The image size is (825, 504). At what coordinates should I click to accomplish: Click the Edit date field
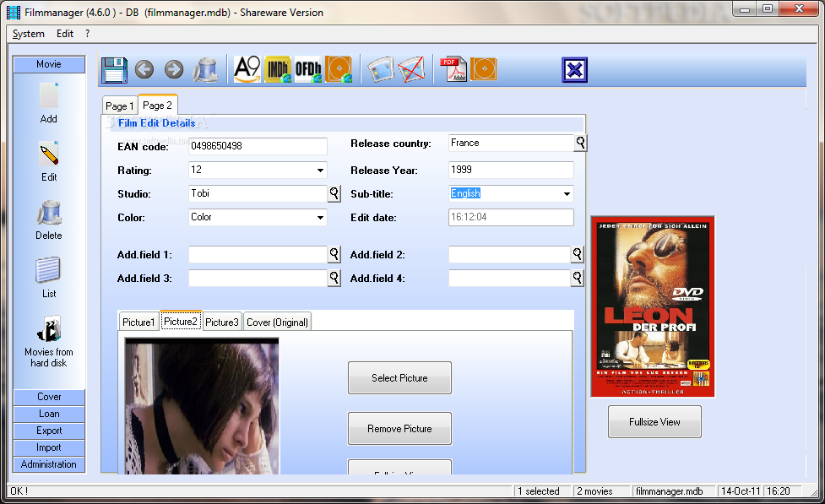[x=511, y=217]
